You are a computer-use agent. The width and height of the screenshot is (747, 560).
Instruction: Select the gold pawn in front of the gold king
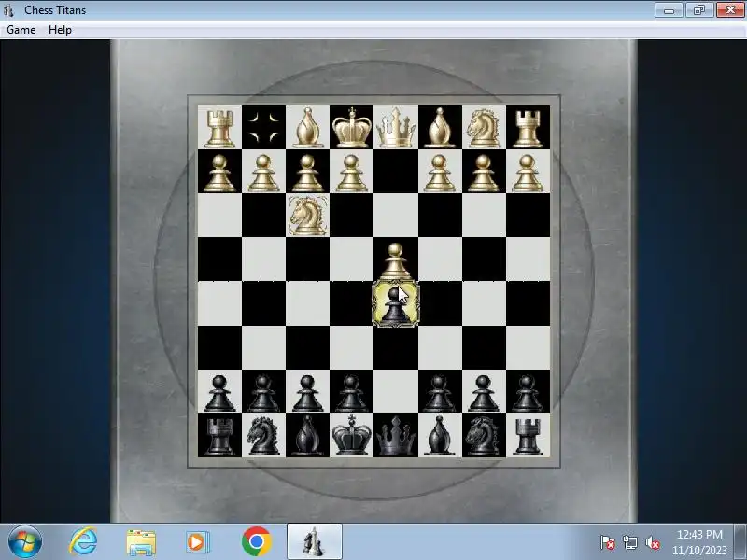tap(352, 173)
